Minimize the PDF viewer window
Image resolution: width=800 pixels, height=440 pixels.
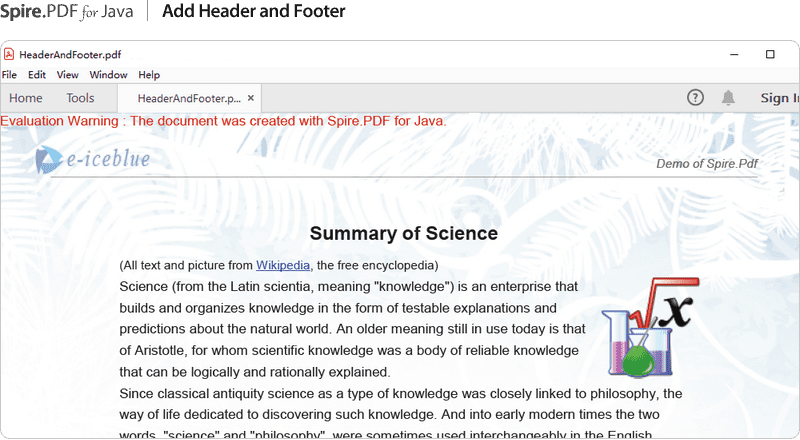point(734,54)
